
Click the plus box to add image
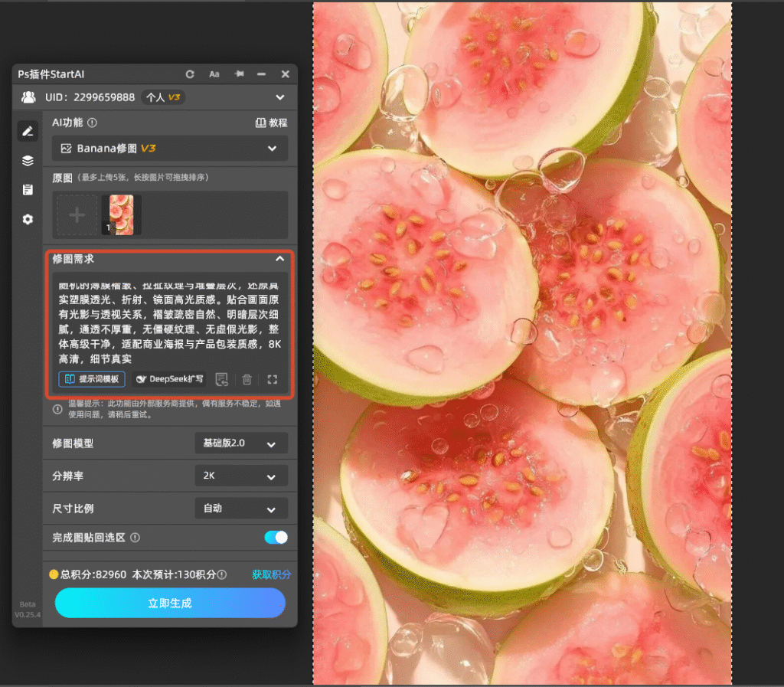click(77, 215)
